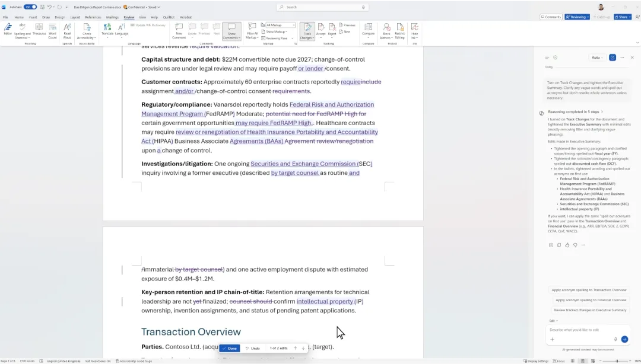Save the document with the save icon
The width and height of the screenshot is (641, 364).
pyautogui.click(x=42, y=7)
